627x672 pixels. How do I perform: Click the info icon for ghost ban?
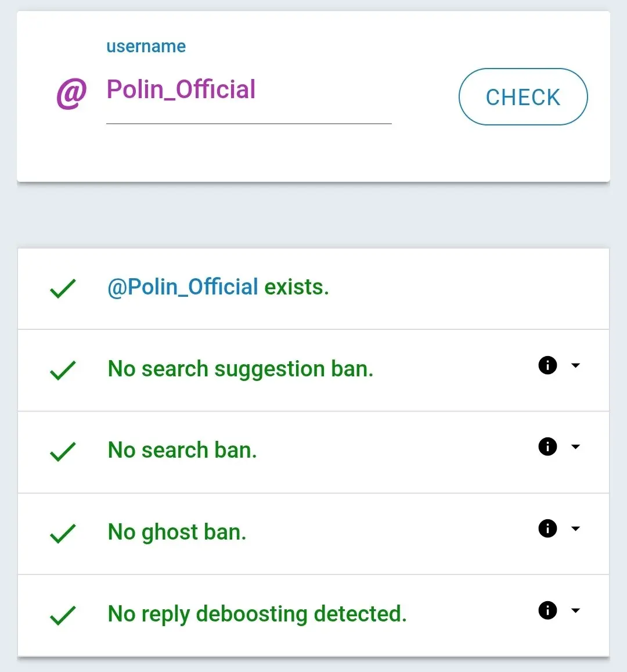pos(547,529)
